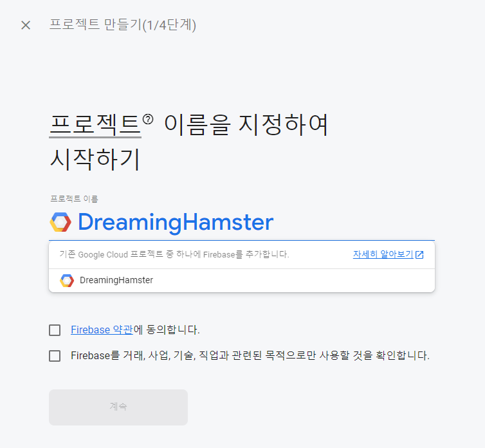Click the 시작하기 heading line
The image size is (485, 448).
tap(95, 160)
